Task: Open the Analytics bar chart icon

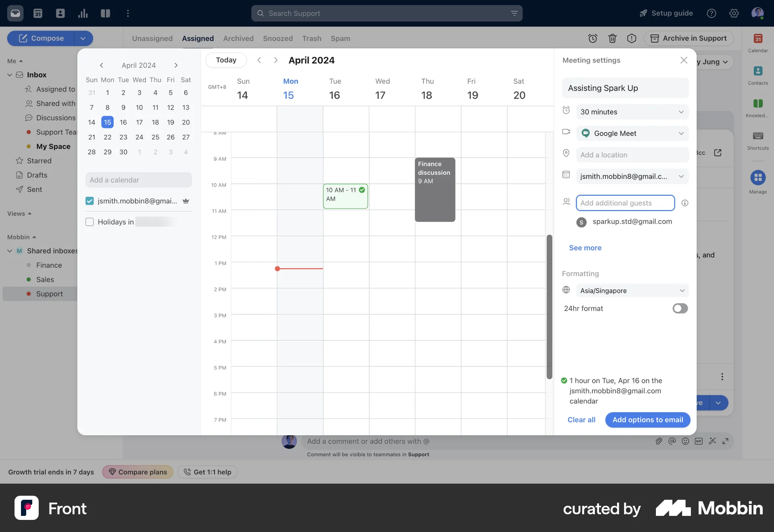Action: tap(83, 13)
